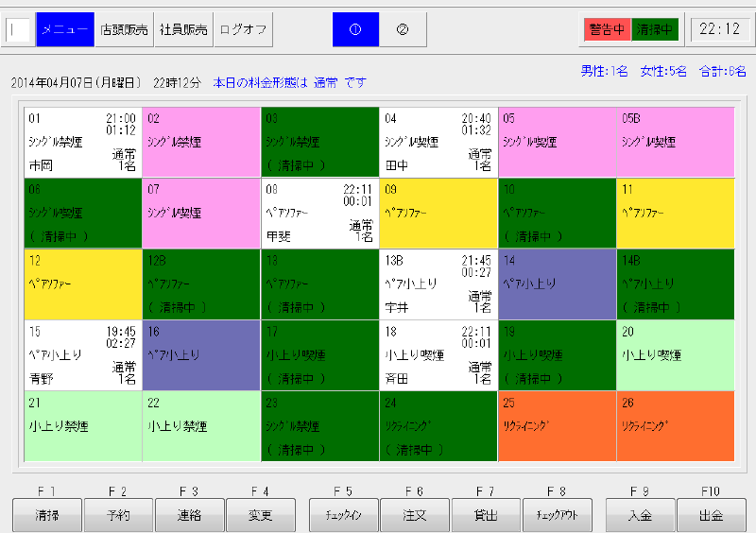Select green room 24 リクライニング cleaning

point(438,426)
